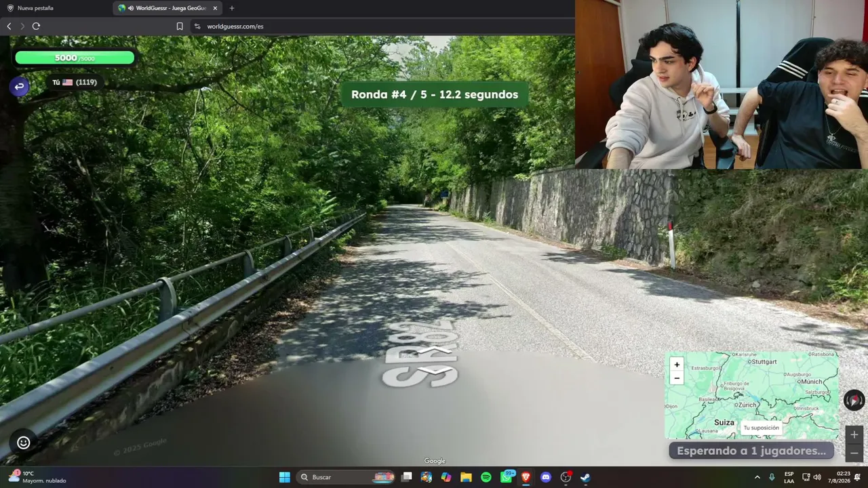Click the forward navigation arrow on the road
Screen dimensions: 868x488
(435, 350)
